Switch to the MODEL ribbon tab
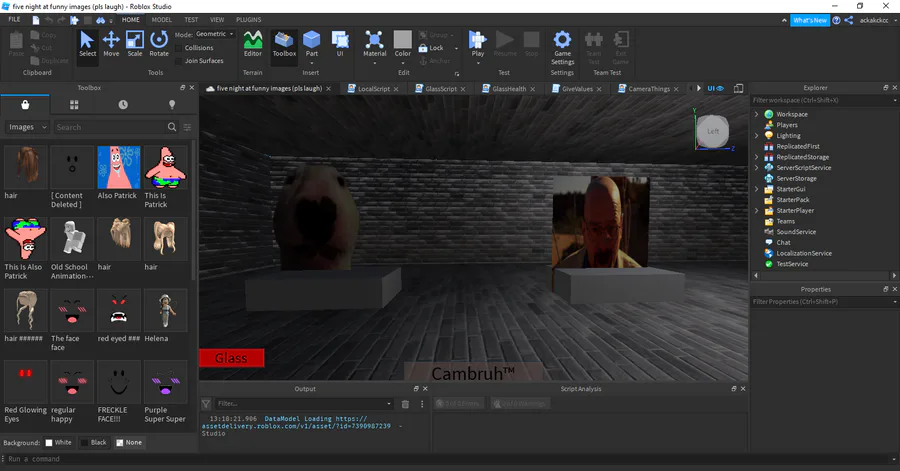 162,20
